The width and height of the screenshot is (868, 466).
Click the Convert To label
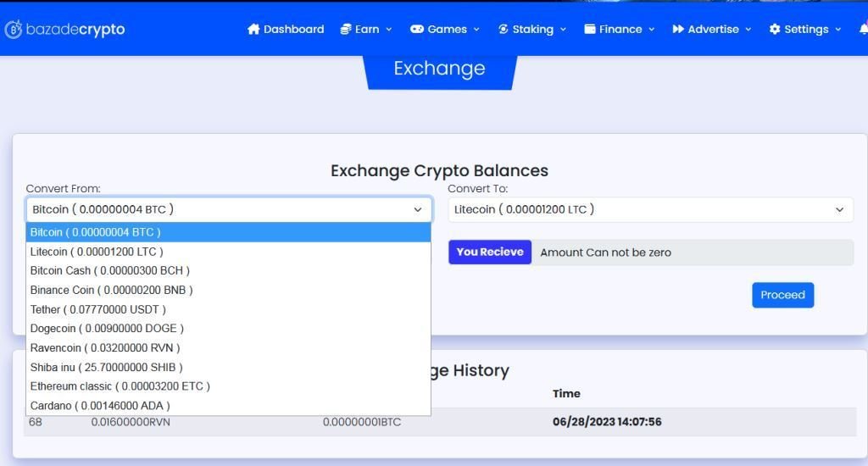coord(478,189)
